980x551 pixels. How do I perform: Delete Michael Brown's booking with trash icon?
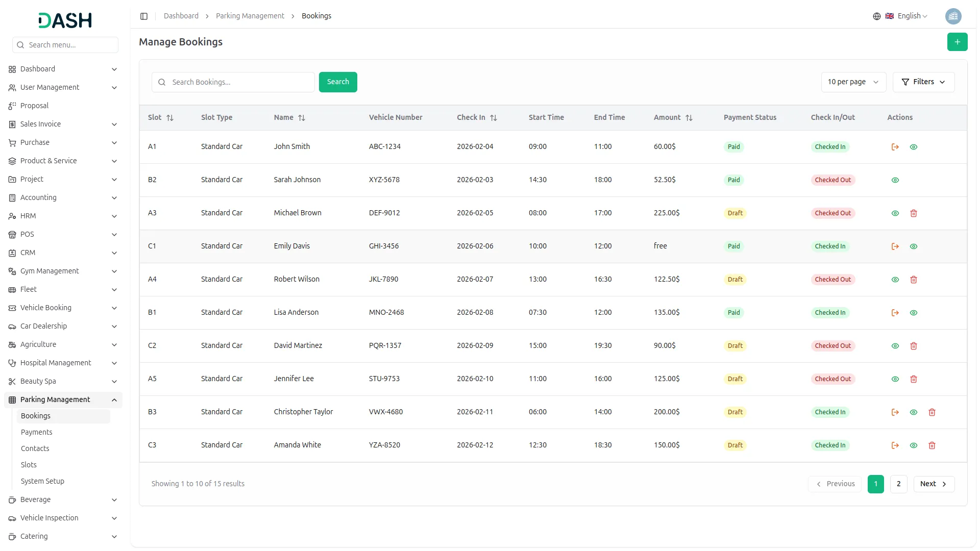pyautogui.click(x=913, y=213)
